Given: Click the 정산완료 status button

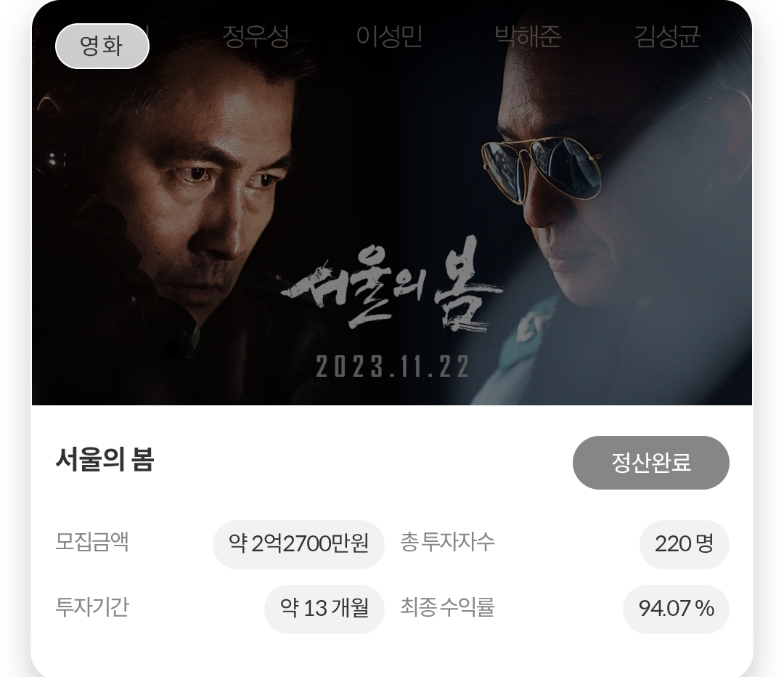Looking at the screenshot, I should coord(650,462).
